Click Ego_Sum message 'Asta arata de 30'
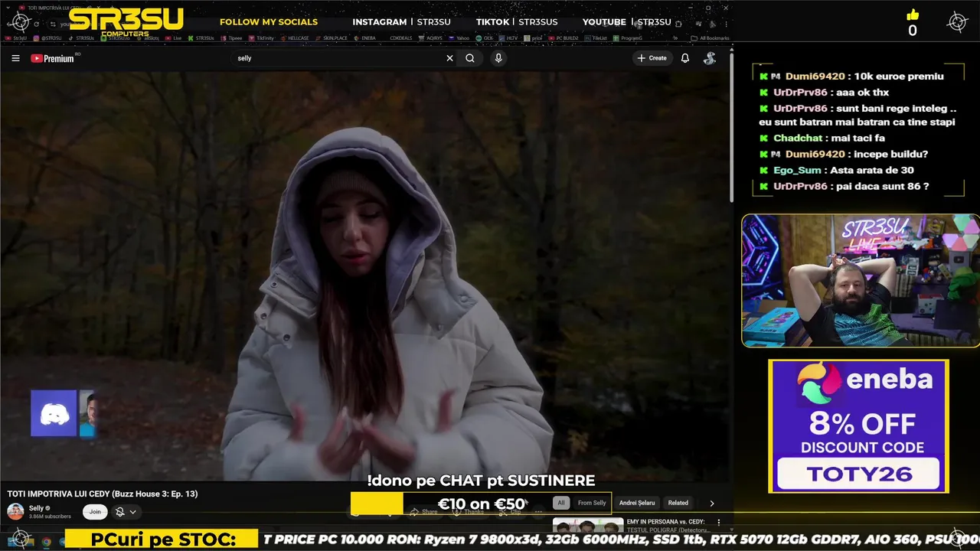 871,171
